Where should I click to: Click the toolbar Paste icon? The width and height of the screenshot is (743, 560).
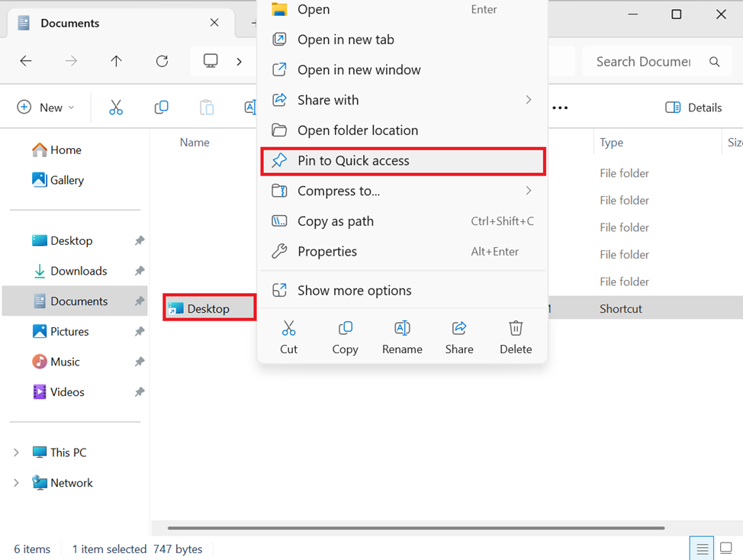click(207, 108)
